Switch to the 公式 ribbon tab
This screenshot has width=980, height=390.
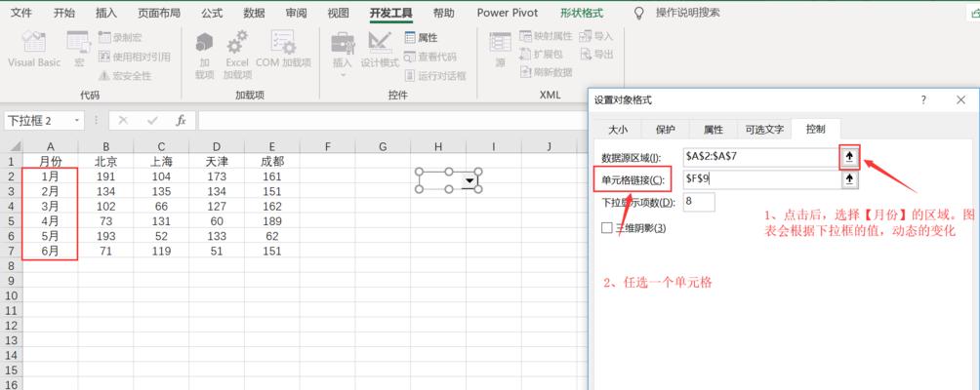[212, 13]
